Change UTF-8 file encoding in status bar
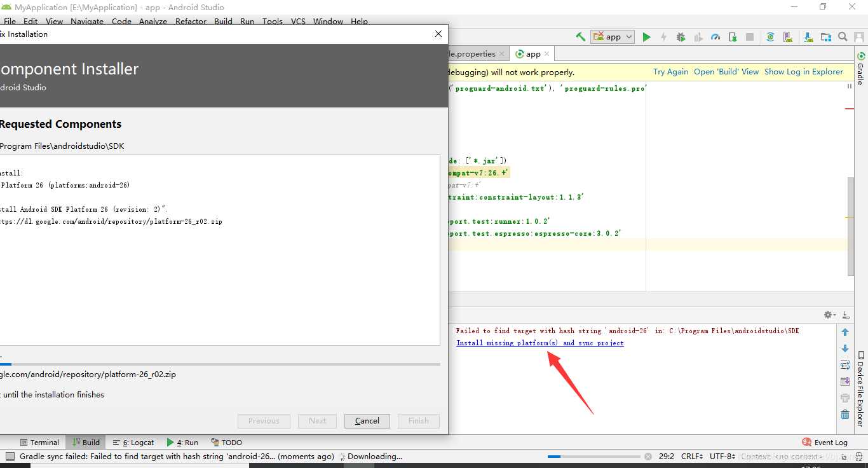The image size is (868, 468). coord(722,456)
